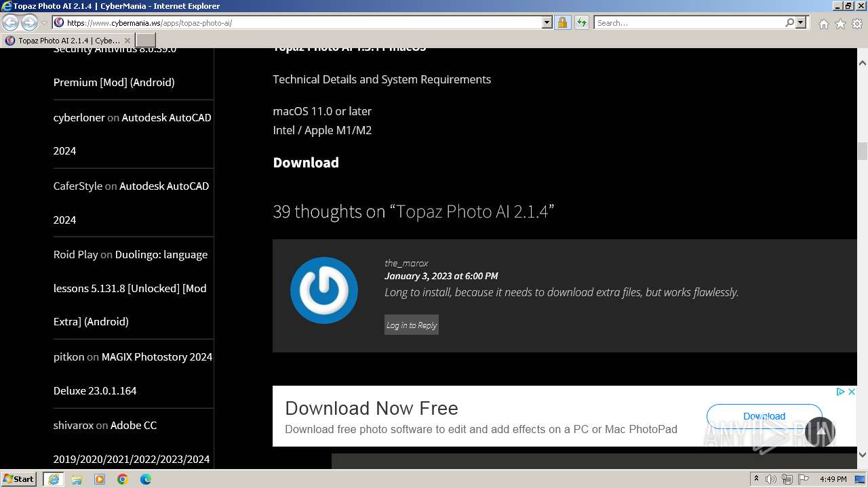The image size is (868, 488).
Task: Open the volume speaker tray icon
Action: (771, 479)
